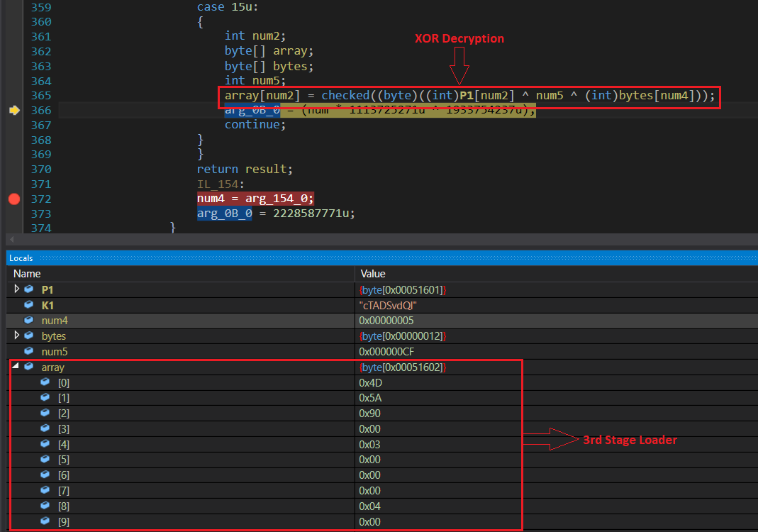Viewport: 758px width, 532px height.
Task: Select the array value byte[0x00051602]
Action: [x=403, y=367]
